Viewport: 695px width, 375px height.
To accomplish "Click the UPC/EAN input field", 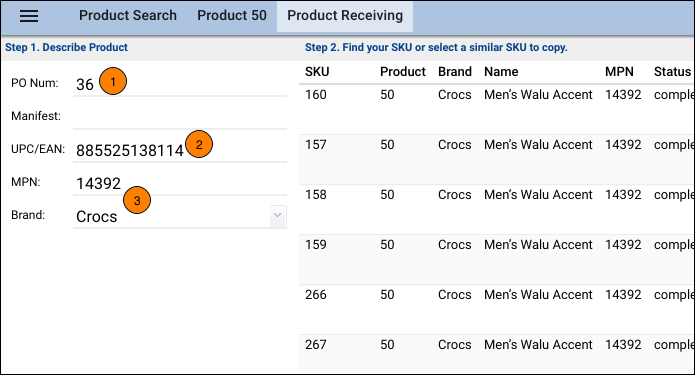I will coord(180,150).
